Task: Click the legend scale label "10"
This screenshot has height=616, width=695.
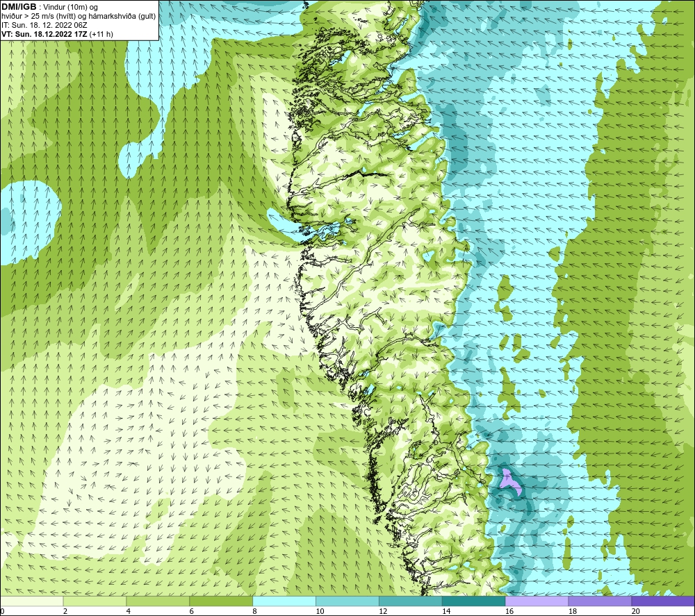Action: click(320, 612)
